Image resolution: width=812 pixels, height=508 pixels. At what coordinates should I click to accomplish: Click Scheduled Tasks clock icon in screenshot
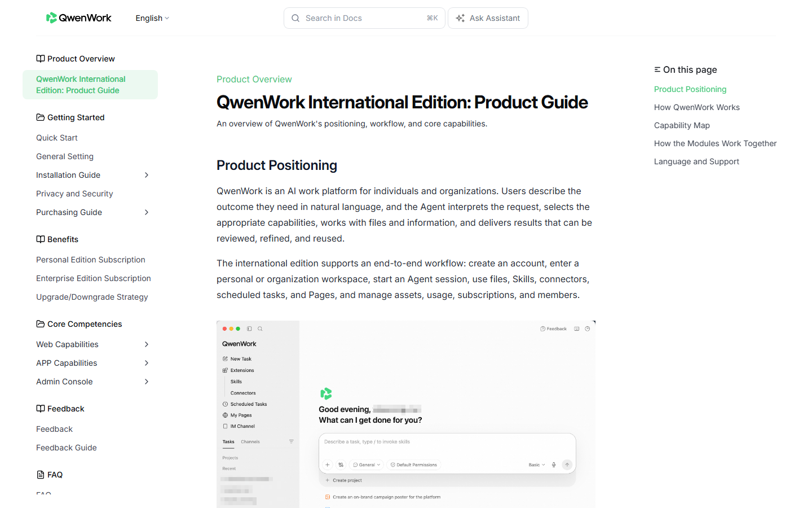(225, 404)
